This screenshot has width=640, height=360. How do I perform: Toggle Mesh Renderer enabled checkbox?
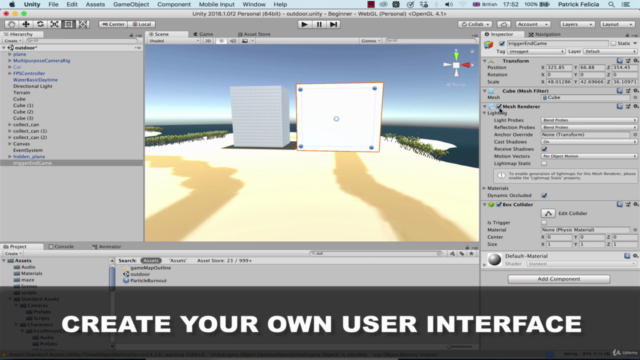(x=499, y=107)
